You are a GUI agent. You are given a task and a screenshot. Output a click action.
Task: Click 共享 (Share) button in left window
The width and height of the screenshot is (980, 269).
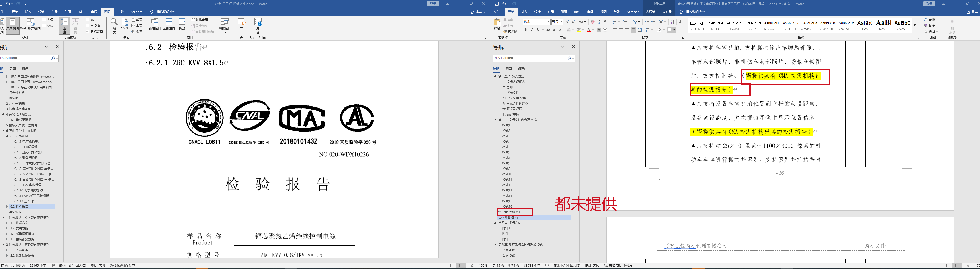(478, 12)
